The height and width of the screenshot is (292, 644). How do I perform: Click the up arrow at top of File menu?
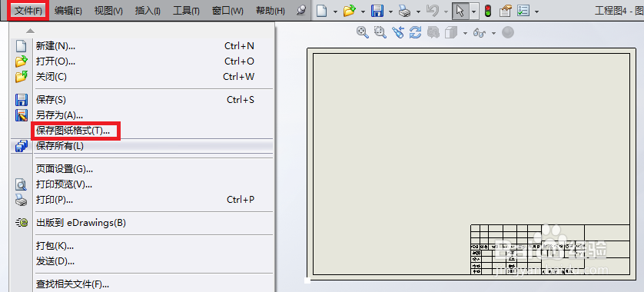[x=30, y=31]
